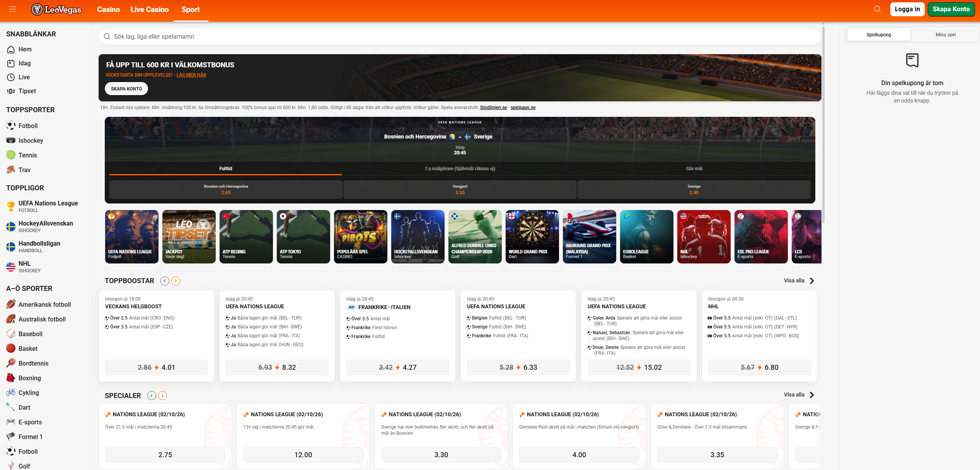Click the green Skapa Konto button
Screen dimensions: 980x470
point(951,9)
